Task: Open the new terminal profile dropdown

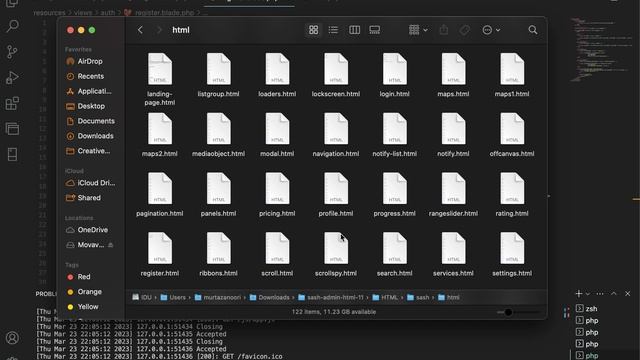Action: tap(588, 294)
